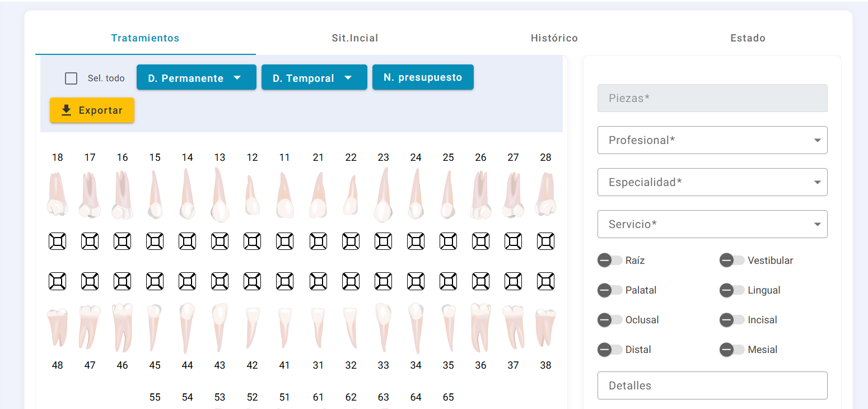Toggle the Oclusal switch
868x409 pixels.
pyautogui.click(x=610, y=320)
